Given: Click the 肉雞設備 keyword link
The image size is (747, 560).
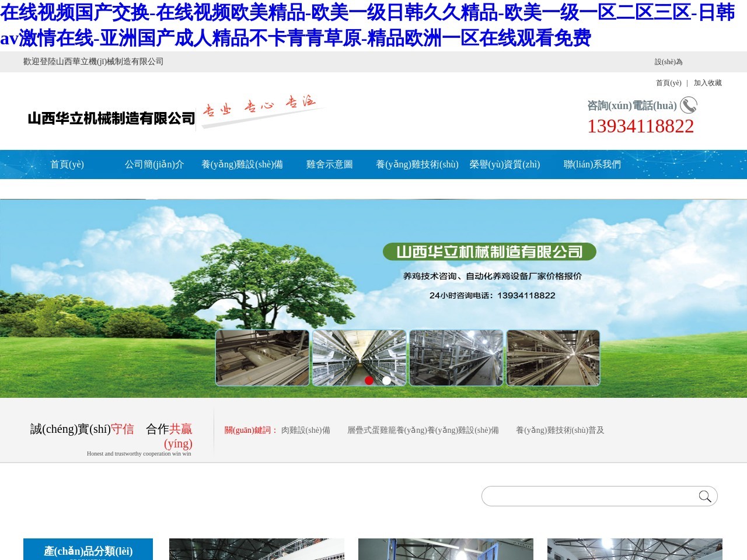Looking at the screenshot, I should [x=305, y=430].
